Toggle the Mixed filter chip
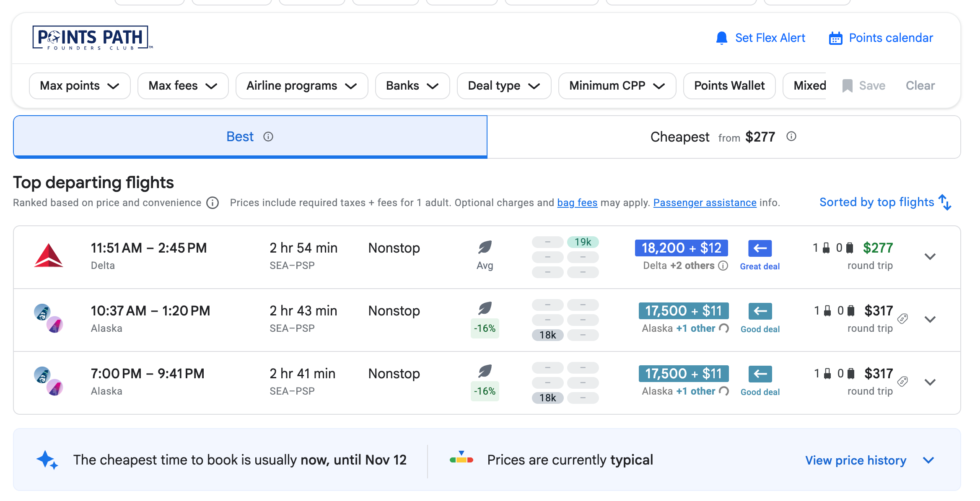Image resolution: width=980 pixels, height=501 pixels. point(805,86)
